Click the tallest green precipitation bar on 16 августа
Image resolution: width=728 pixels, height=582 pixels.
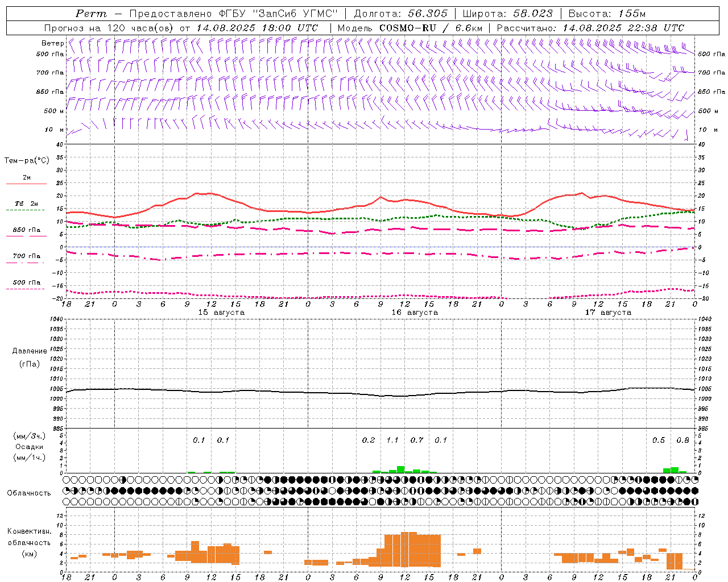coord(400,469)
